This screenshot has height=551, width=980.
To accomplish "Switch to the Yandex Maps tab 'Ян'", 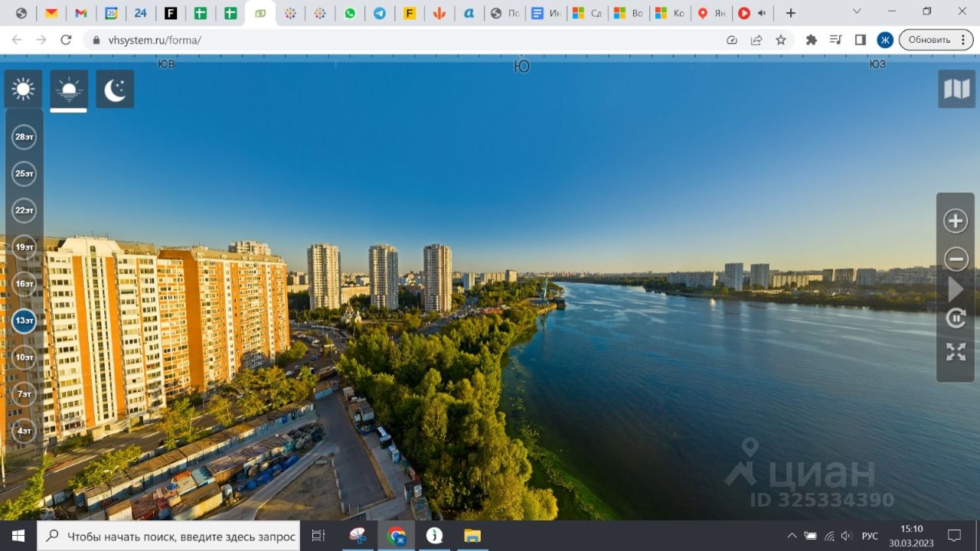I will point(712,13).
